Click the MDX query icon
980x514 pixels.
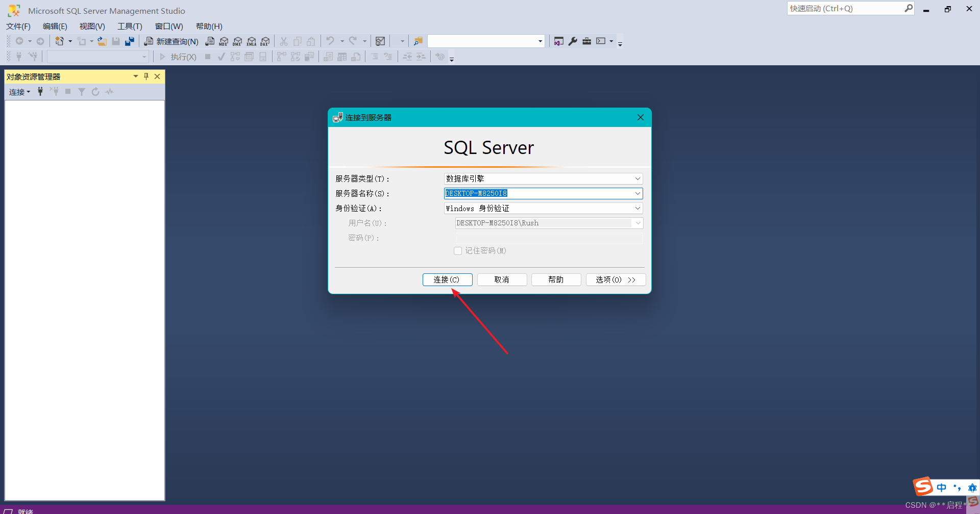click(224, 41)
